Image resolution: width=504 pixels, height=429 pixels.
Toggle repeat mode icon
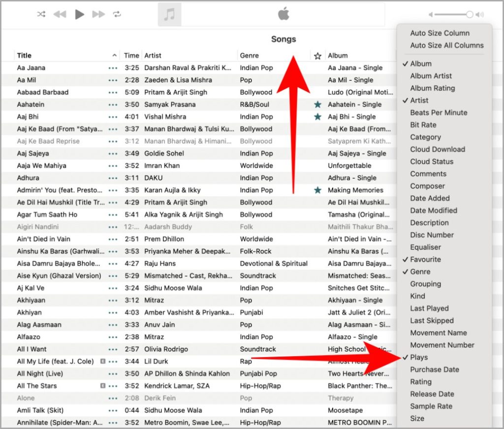point(117,14)
